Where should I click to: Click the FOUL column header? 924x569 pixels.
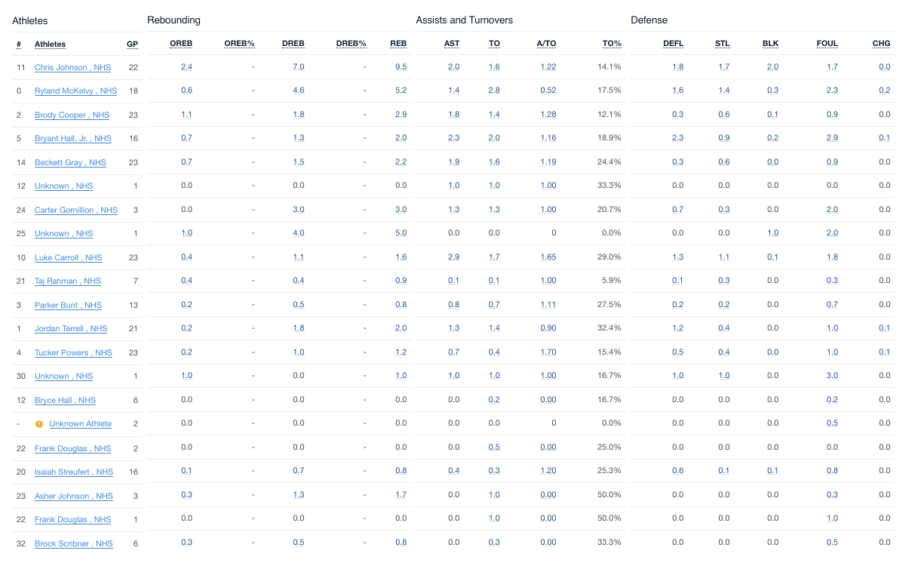[x=827, y=44]
